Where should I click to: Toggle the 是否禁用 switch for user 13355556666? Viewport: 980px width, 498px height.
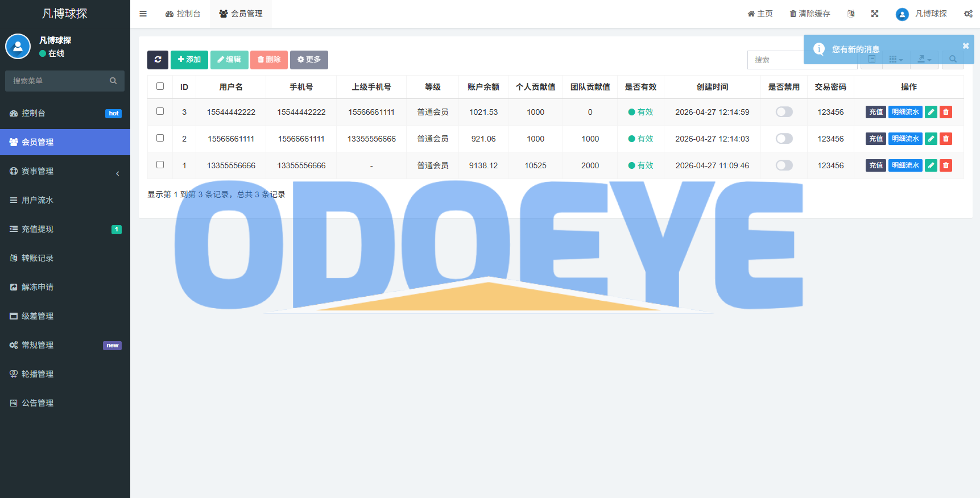pyautogui.click(x=784, y=165)
